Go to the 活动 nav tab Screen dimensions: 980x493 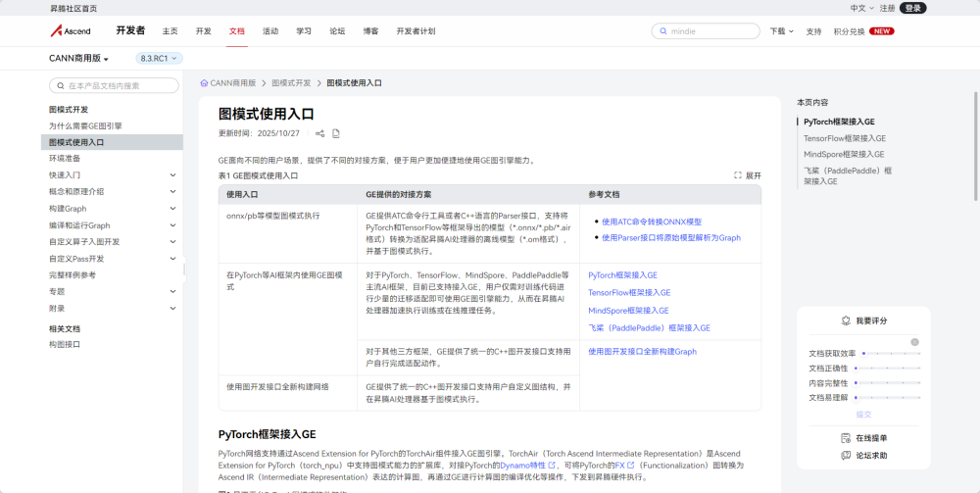[x=270, y=31]
